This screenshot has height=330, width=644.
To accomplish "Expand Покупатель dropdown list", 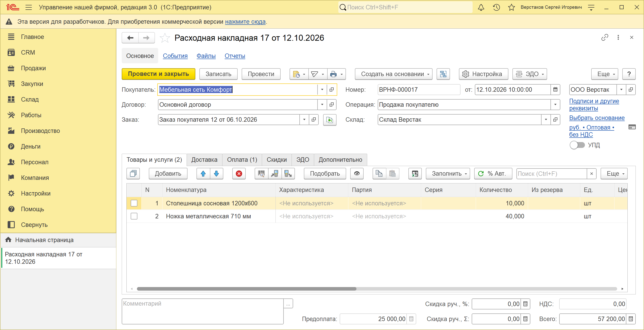I will (322, 89).
